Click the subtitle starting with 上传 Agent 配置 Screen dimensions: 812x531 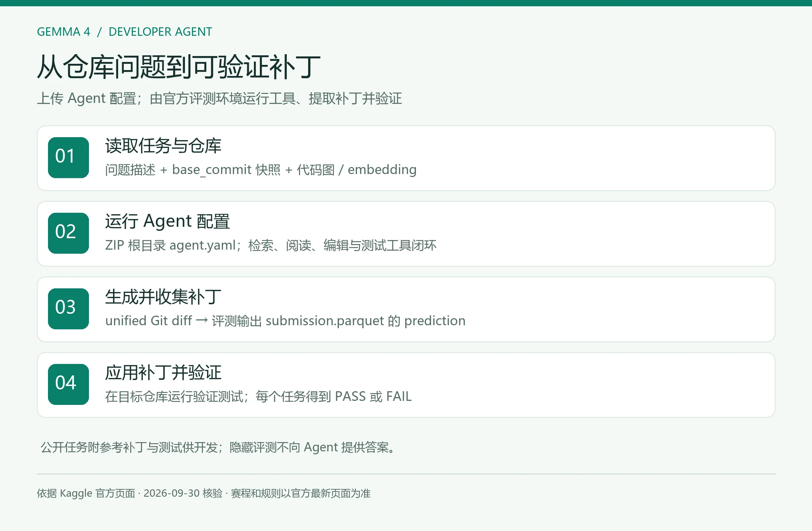point(219,98)
